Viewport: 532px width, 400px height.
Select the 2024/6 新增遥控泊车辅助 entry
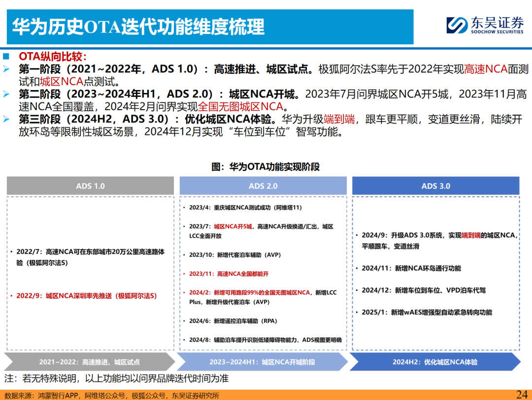[x=231, y=321]
